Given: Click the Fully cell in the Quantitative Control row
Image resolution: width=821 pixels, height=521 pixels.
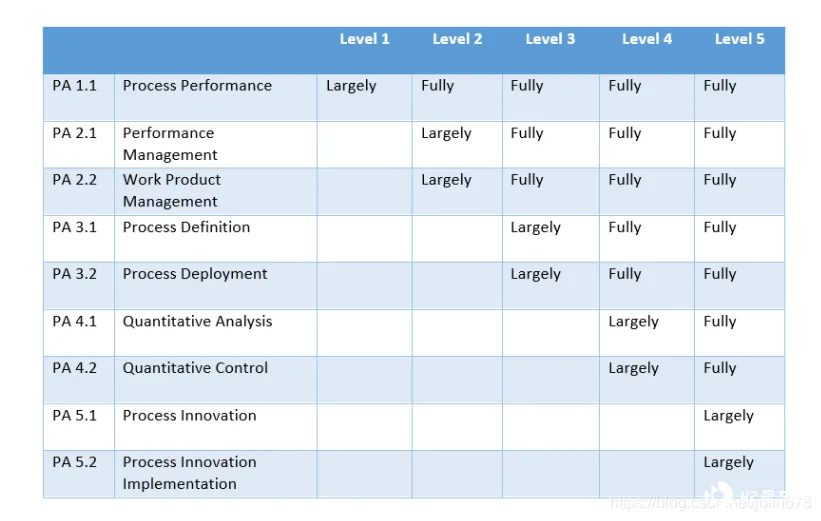Looking at the screenshot, I should [719, 368].
